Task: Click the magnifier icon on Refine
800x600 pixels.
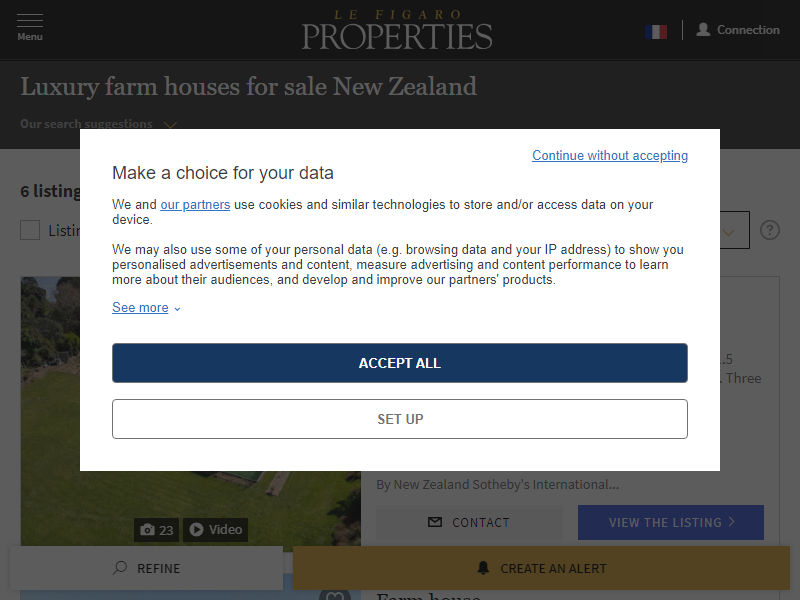Action: [x=120, y=568]
